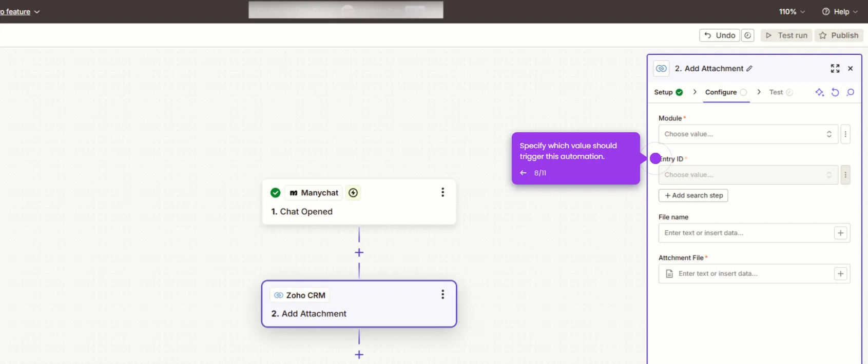Open the 110% zoom dropdown

[x=792, y=11]
